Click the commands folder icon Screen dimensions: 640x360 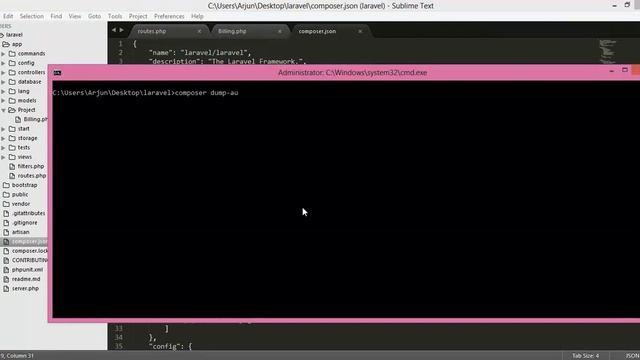click(12, 53)
